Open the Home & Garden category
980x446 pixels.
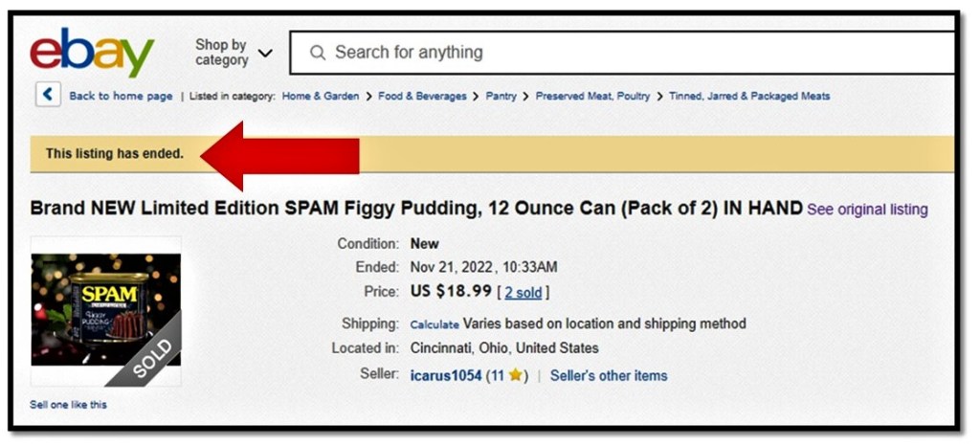[321, 96]
